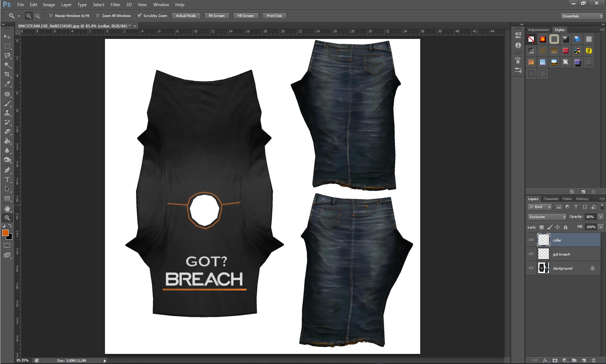The width and height of the screenshot is (606, 364).
Task: Click the Zoom Out mode icon
Action: [38, 16]
